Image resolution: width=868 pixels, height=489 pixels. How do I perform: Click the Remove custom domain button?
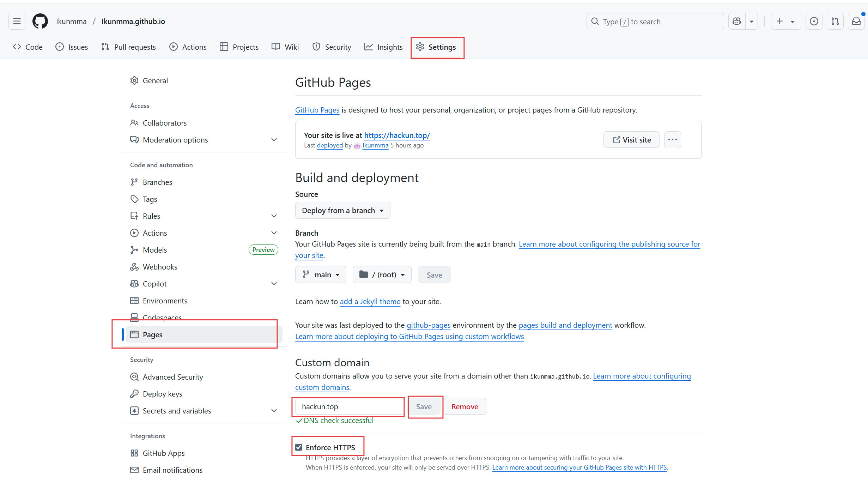tap(465, 406)
